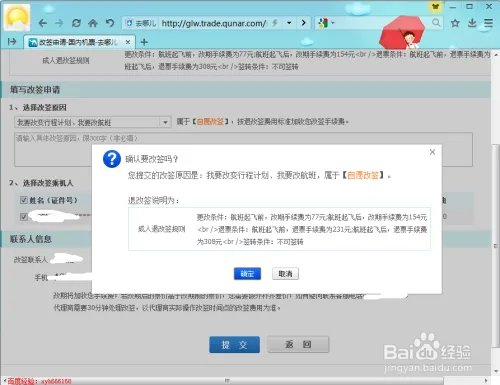Go to the browser home page icon
The image size is (500, 385).
coord(93,23)
